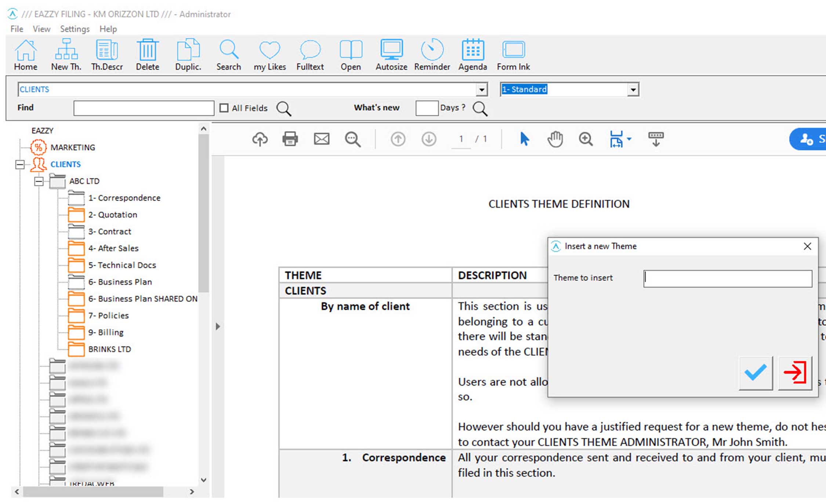Go to previous page with the up arrow

pyautogui.click(x=398, y=139)
